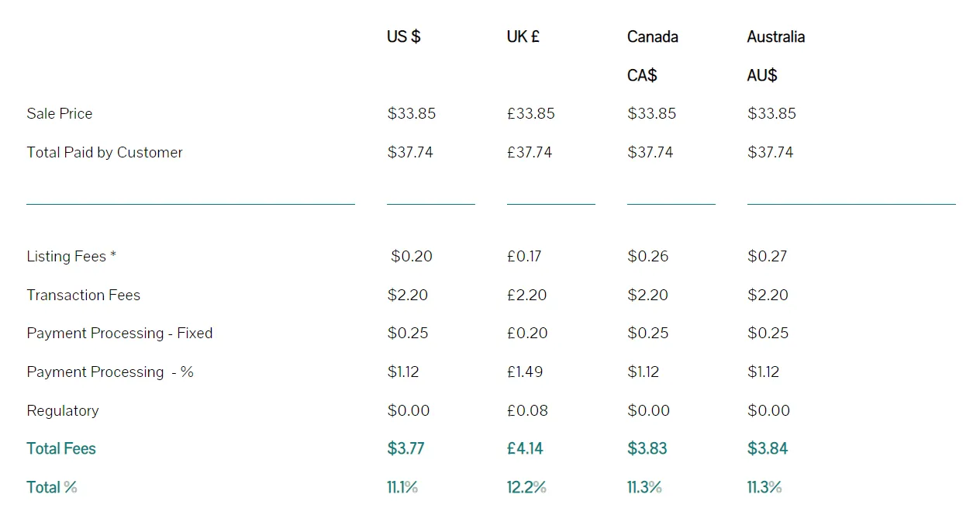The image size is (980, 522).
Task: Select the Canada column header
Action: (652, 36)
